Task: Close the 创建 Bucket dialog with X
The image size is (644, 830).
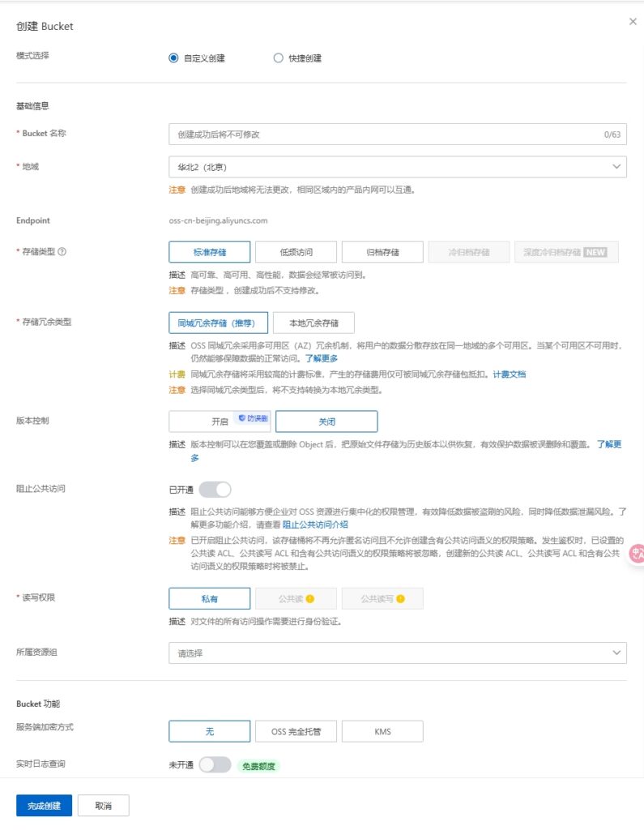Action: click(633, 22)
